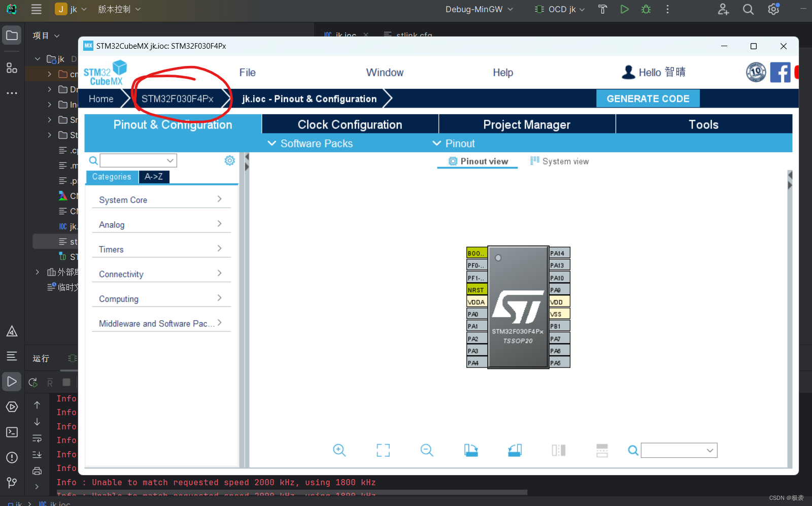Build project with the hammer icon
Image resolution: width=812 pixels, height=506 pixels.
click(x=602, y=9)
